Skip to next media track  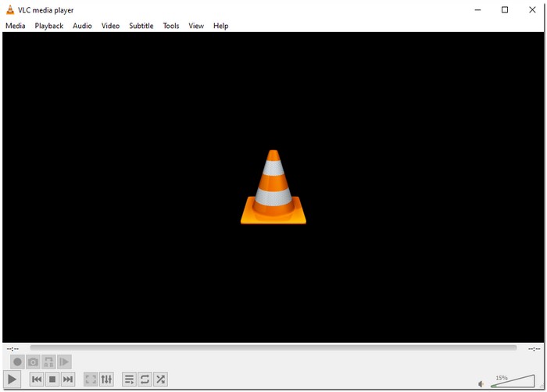coord(68,379)
